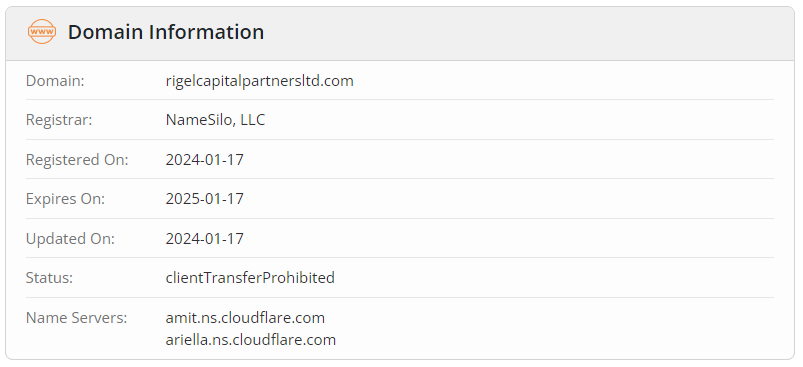
Task: Click the Expires On: label
Action: [65, 199]
